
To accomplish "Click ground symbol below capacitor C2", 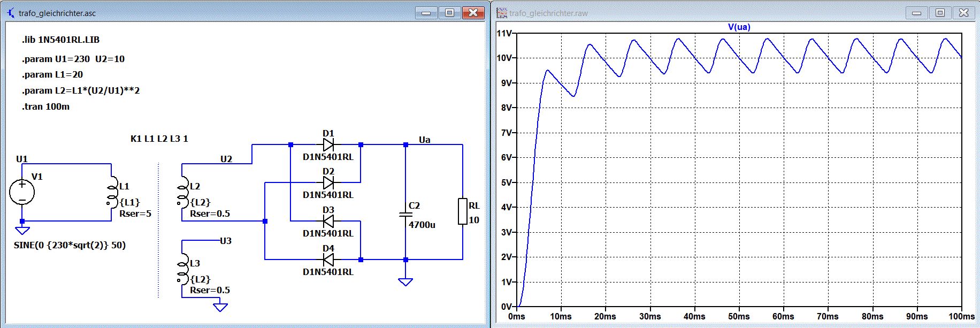I will [405, 282].
